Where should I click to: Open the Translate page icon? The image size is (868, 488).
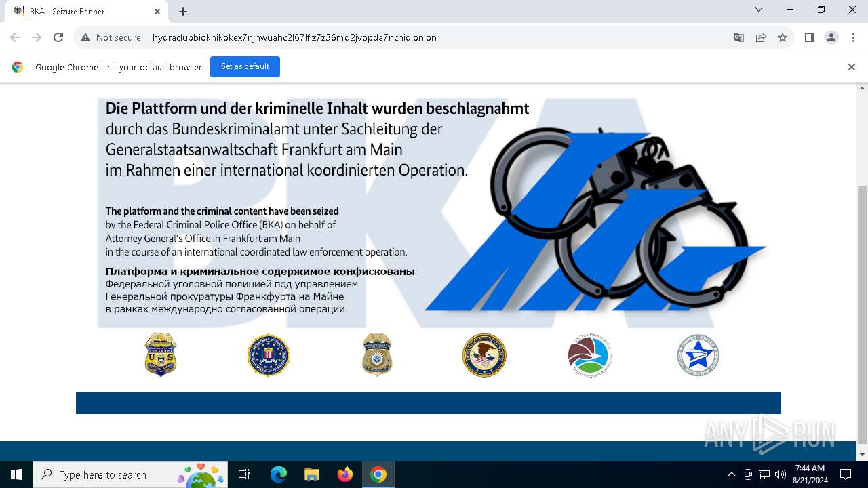739,37
